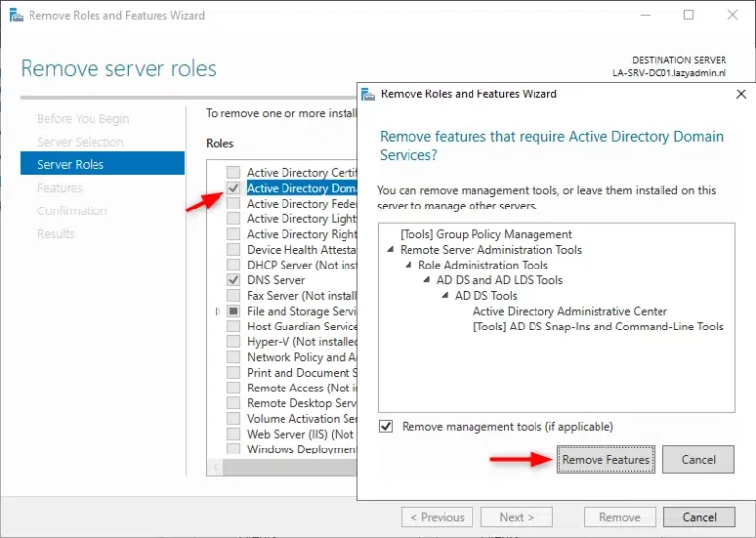The image size is (756, 538).
Task: Select AD DS and AD LDS Tools label
Action: (x=499, y=280)
